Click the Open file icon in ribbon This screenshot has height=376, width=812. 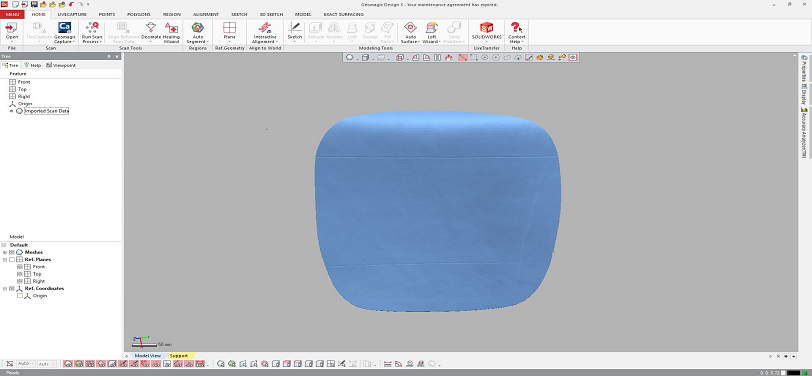[11, 28]
